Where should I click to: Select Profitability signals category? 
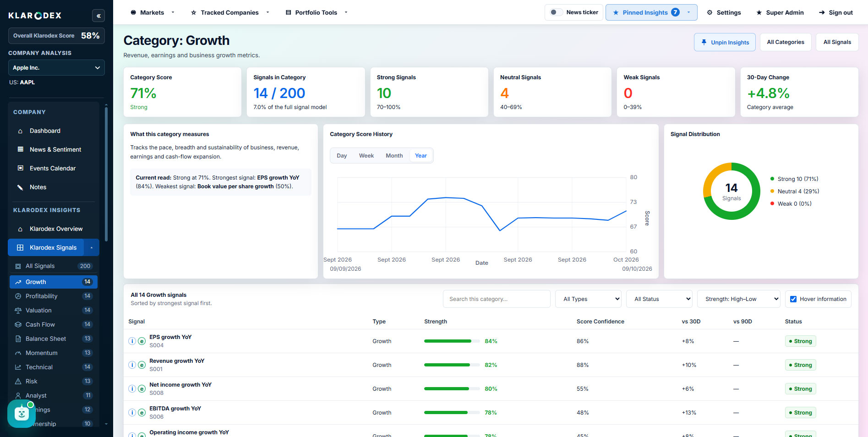tap(54, 296)
